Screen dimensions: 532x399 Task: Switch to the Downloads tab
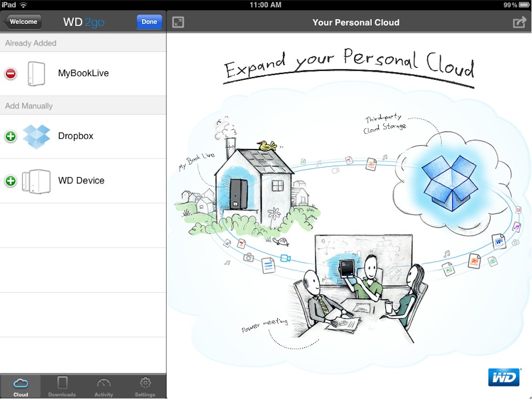pos(62,387)
